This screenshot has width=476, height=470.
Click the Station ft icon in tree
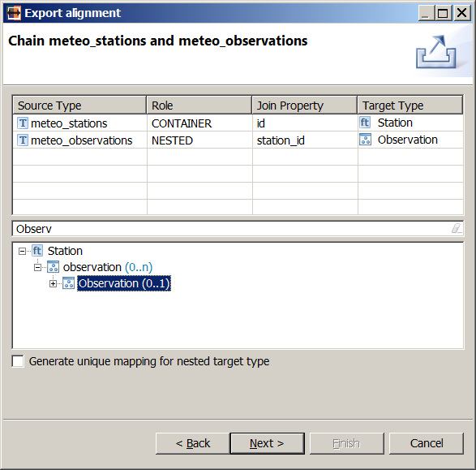pos(37,251)
